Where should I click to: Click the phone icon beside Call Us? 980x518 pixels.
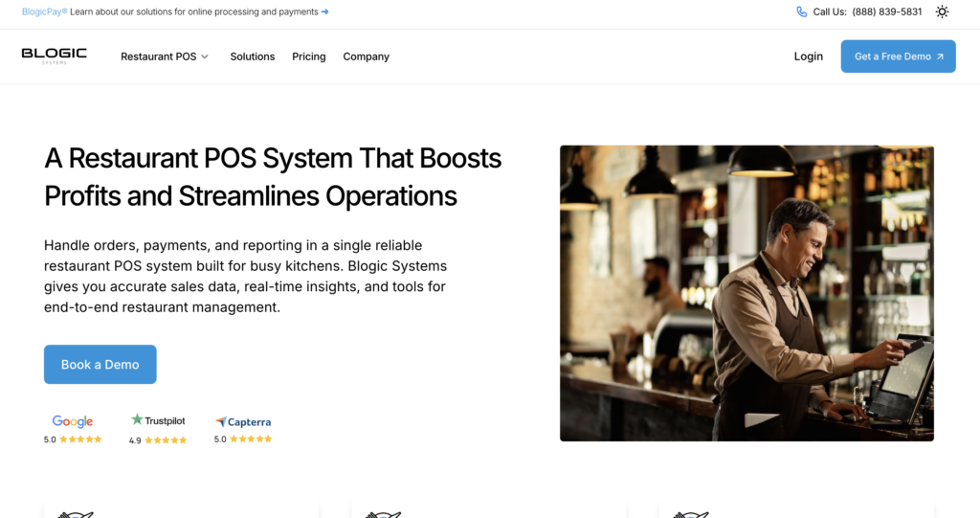(x=801, y=11)
